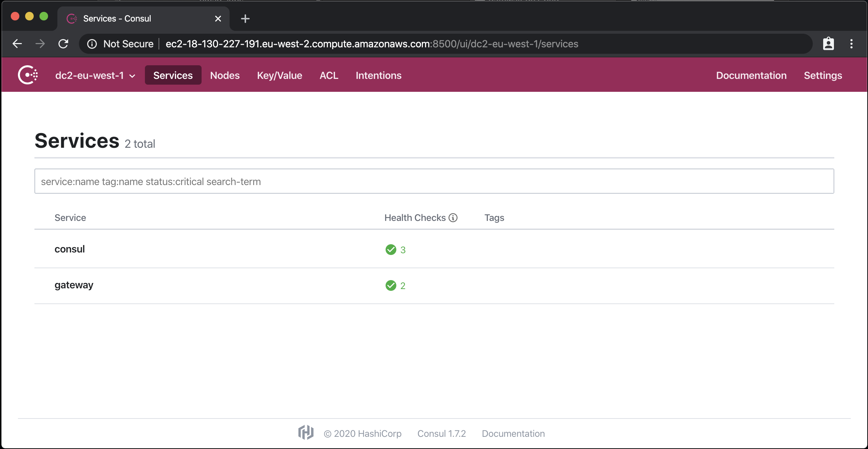
Task: Expand the dc2-eu-west-1 datacenter dropdown
Action: point(95,75)
